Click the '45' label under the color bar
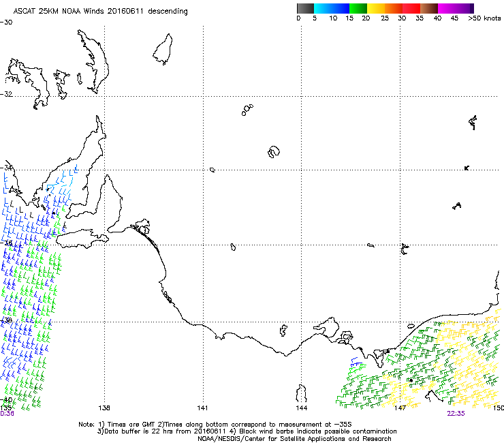Screen dimensions: 504x443 pos(454,18)
